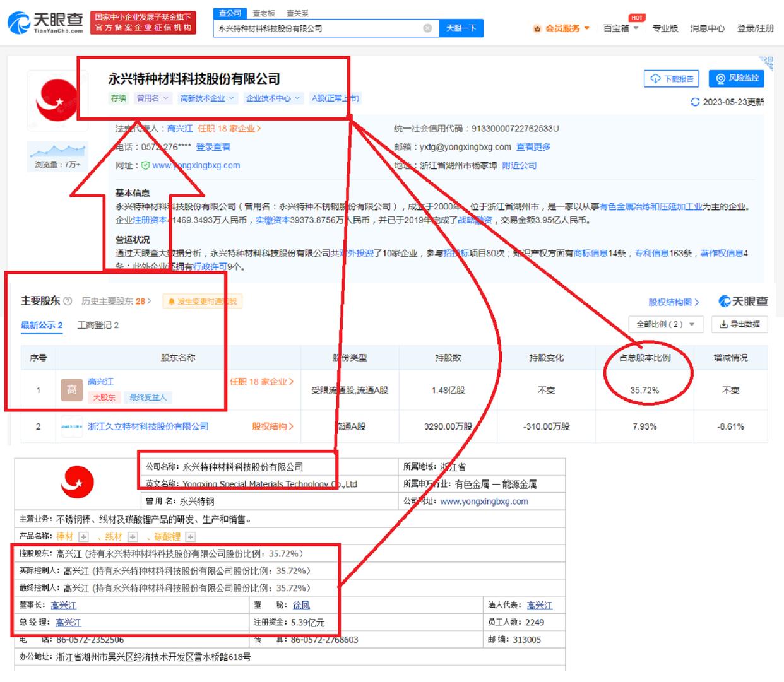The height and width of the screenshot is (682, 784).
Task: Switch to the 工商登记 2 tab
Action: pyautogui.click(x=98, y=326)
